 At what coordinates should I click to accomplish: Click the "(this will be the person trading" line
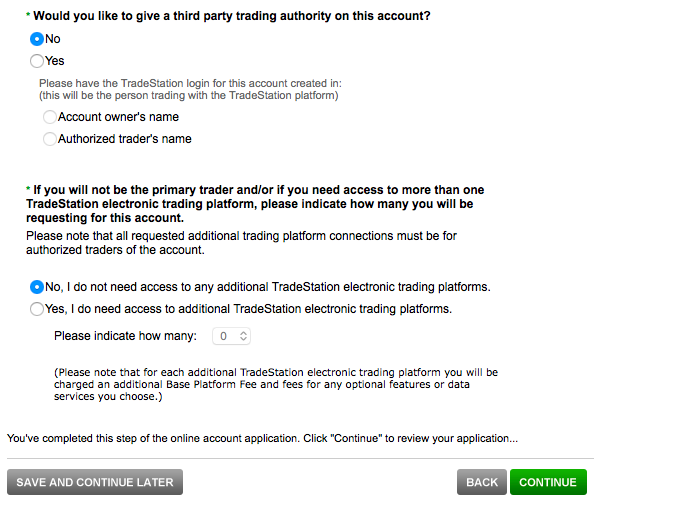coord(188,96)
